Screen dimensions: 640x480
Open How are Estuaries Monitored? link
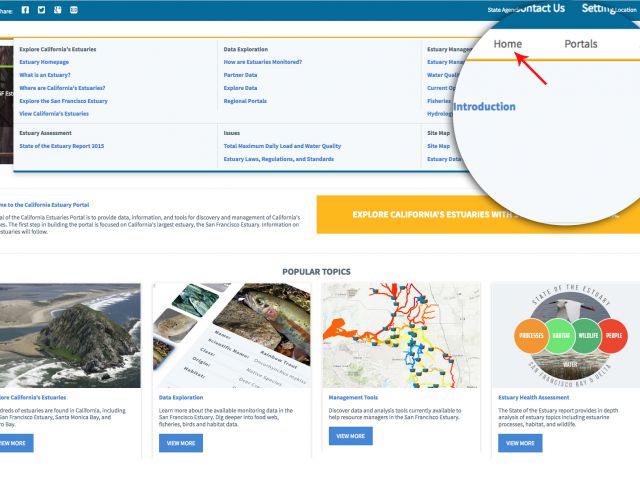tap(263, 62)
